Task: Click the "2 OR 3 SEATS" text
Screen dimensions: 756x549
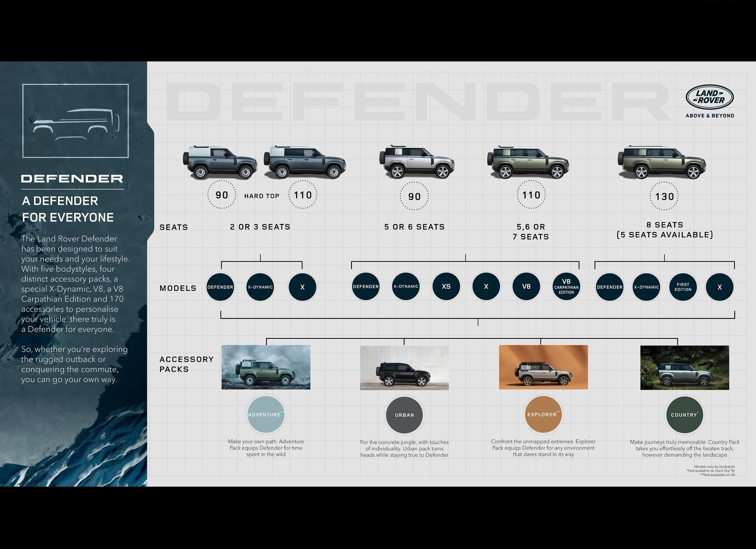Action: [260, 227]
